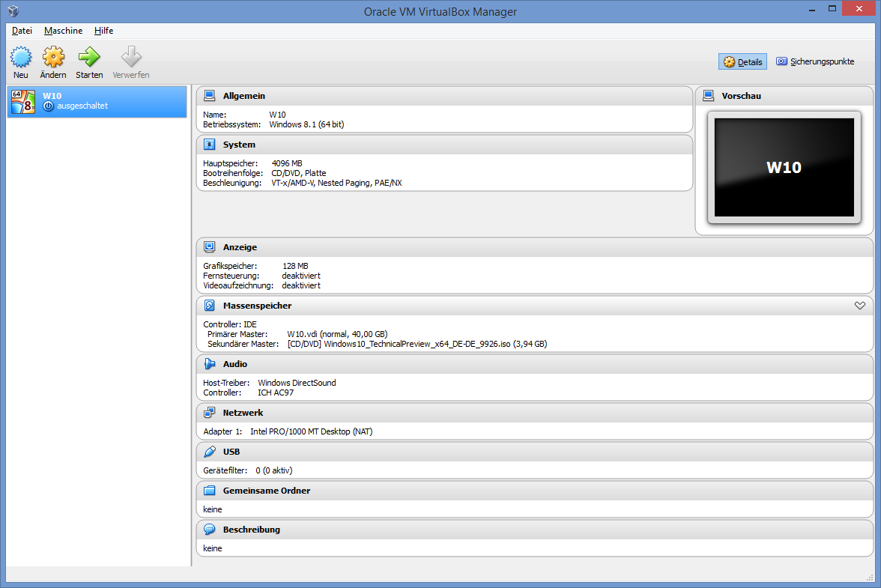Close the VirtualBox Manager window

tap(859, 8)
